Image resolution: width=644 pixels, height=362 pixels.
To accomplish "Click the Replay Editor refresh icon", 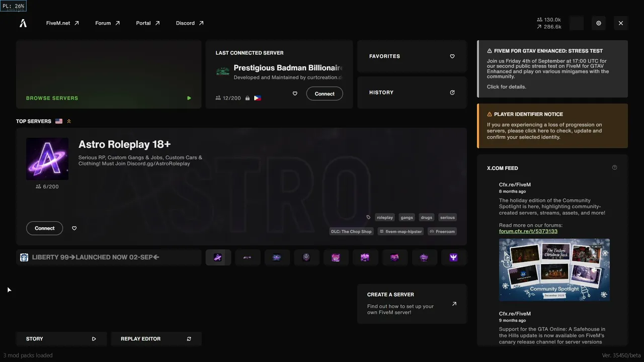I will (189, 339).
